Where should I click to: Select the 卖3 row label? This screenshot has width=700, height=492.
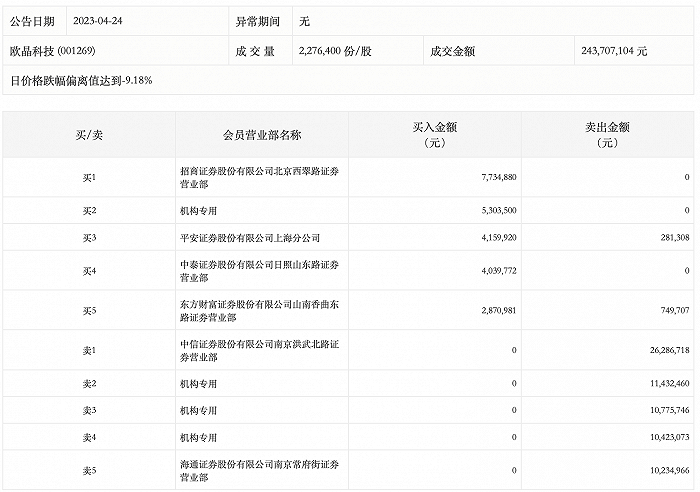click(x=89, y=411)
